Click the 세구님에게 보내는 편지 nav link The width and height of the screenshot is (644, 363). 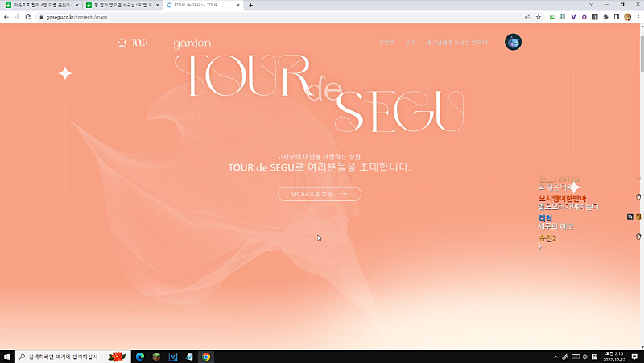pyautogui.click(x=456, y=43)
